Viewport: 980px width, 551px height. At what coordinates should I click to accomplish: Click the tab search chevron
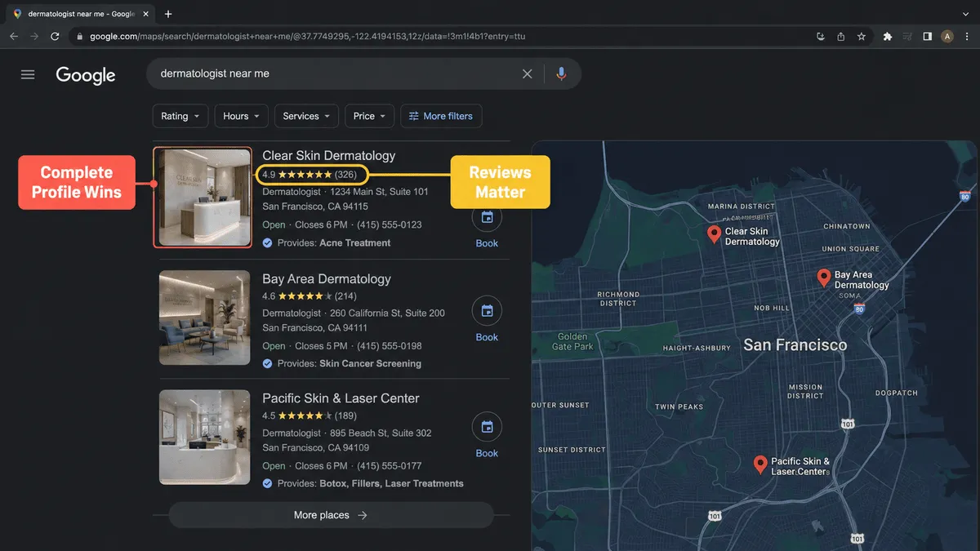coord(966,14)
